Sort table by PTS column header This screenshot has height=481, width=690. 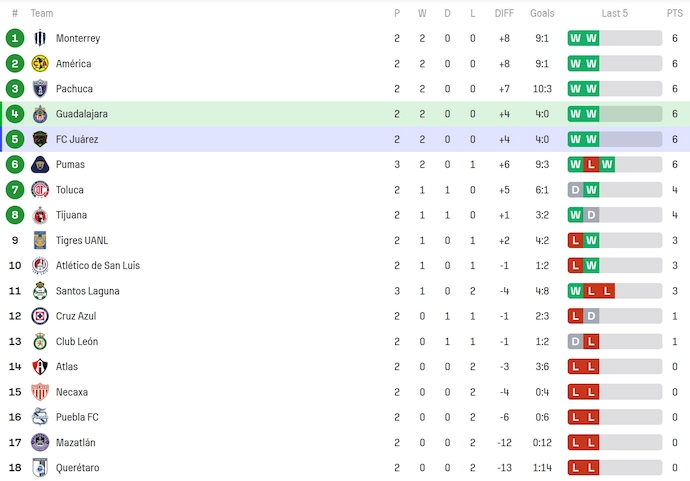pyautogui.click(x=675, y=13)
